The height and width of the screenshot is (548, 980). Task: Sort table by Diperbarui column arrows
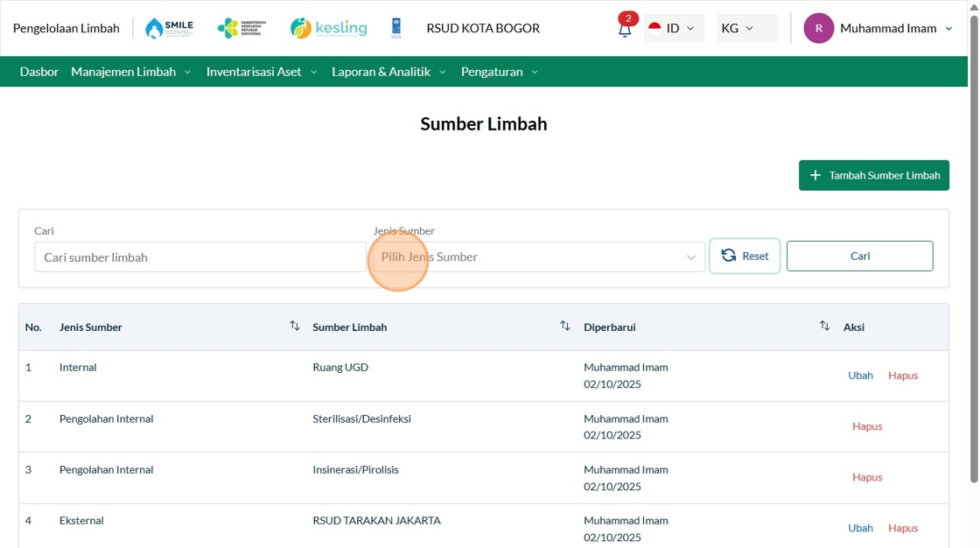(x=824, y=326)
